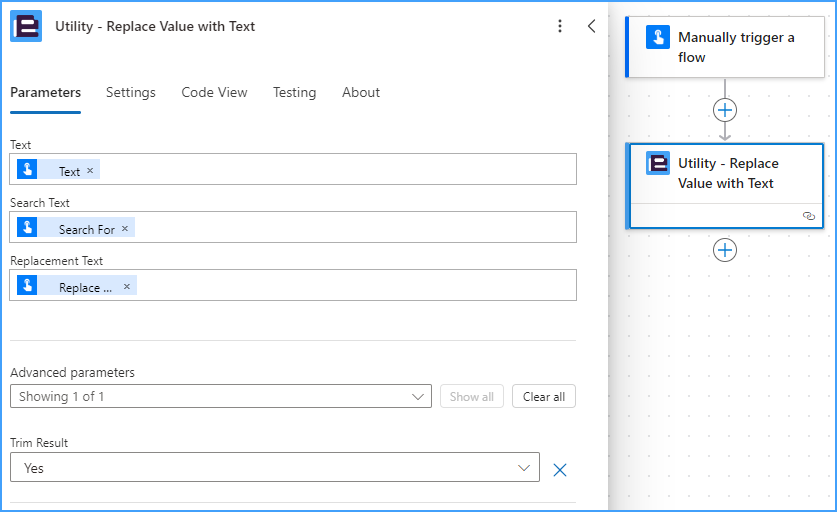This screenshot has width=837, height=512.
Task: Select the Manually trigger a flow card
Action: pyautogui.click(x=725, y=47)
